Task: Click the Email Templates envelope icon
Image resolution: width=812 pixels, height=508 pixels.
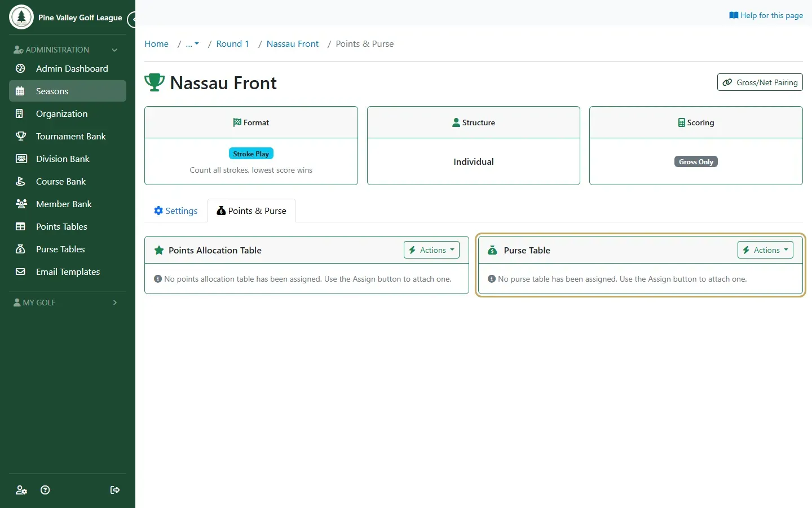Action: coord(20,271)
